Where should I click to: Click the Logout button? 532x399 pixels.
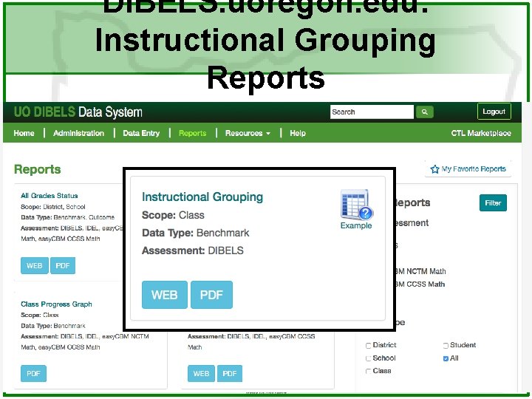[494, 112]
